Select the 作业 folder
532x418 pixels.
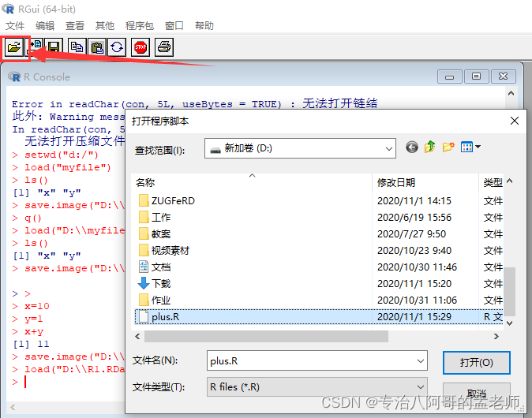155,300
